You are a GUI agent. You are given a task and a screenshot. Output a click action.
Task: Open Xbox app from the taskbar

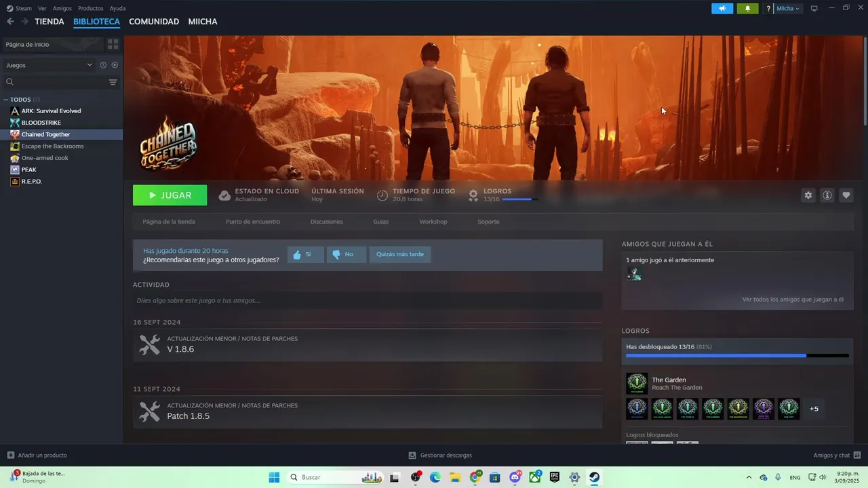[535, 477]
